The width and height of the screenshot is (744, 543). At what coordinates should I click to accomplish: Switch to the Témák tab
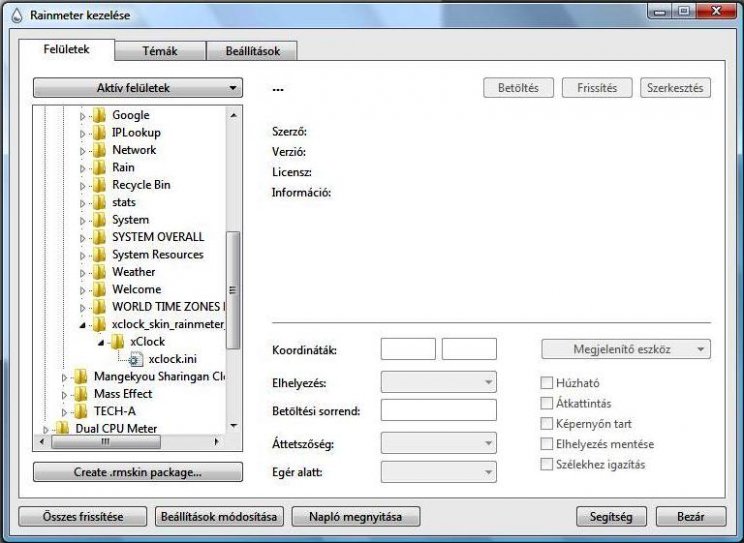coord(160,51)
